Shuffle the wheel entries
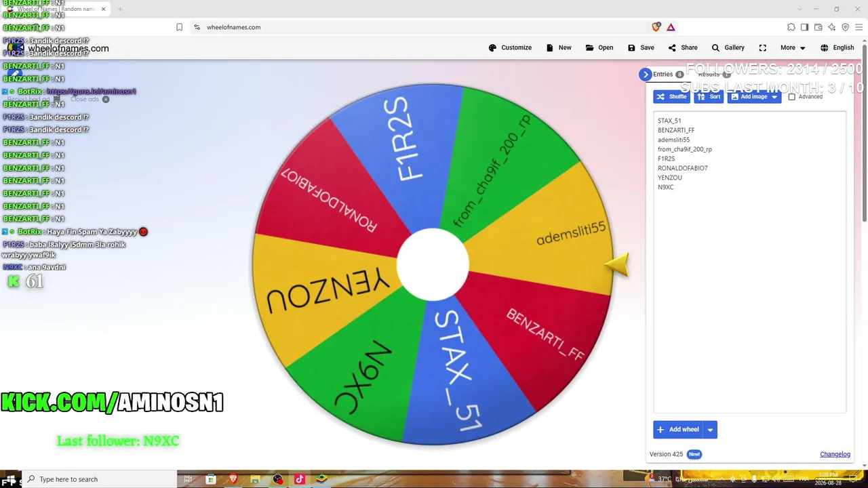868x488 pixels. pyautogui.click(x=671, y=97)
